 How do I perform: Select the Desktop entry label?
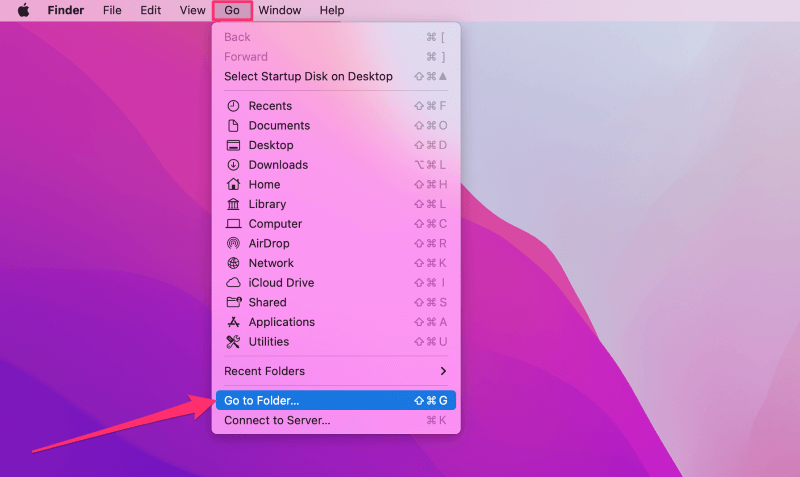coord(271,145)
